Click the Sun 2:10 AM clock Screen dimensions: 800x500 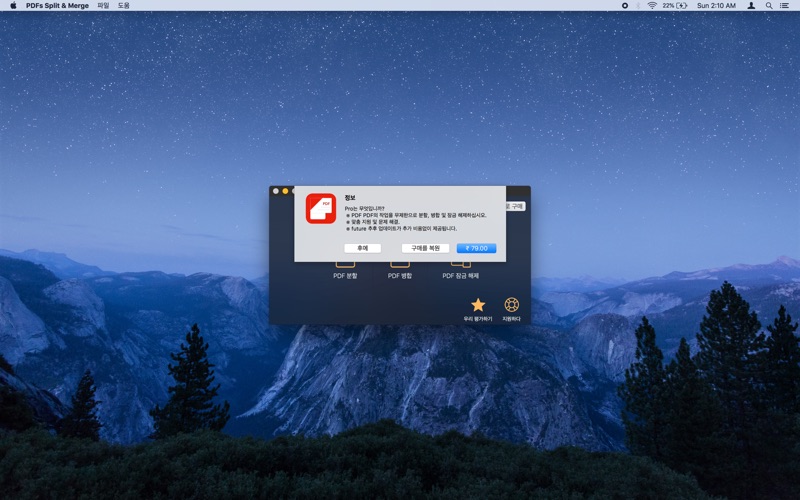(x=716, y=5)
